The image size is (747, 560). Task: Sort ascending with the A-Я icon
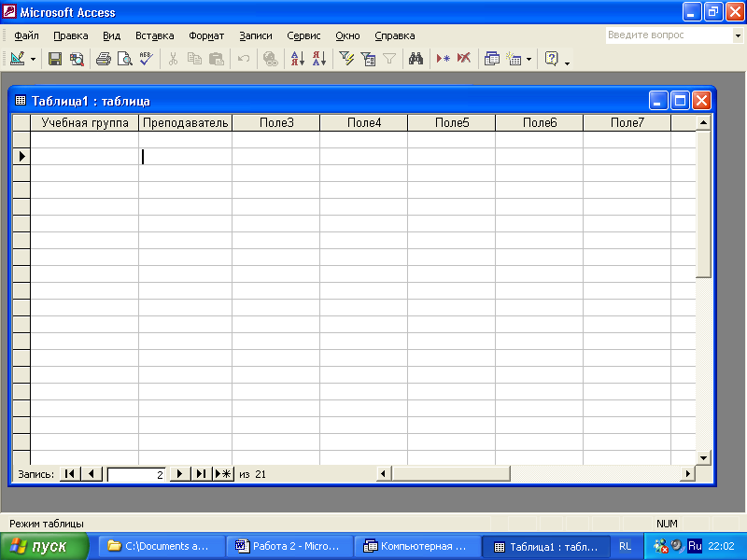[x=297, y=59]
